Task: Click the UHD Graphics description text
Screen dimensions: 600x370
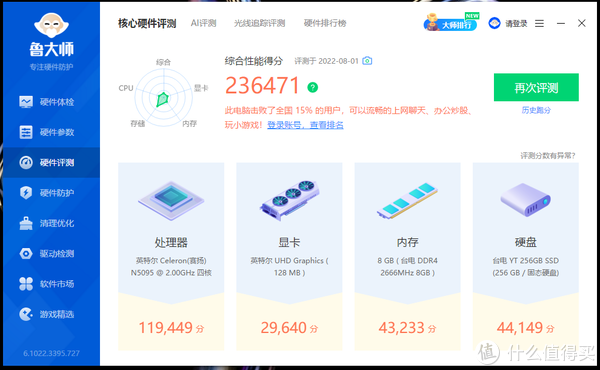Action: pyautogui.click(x=289, y=267)
